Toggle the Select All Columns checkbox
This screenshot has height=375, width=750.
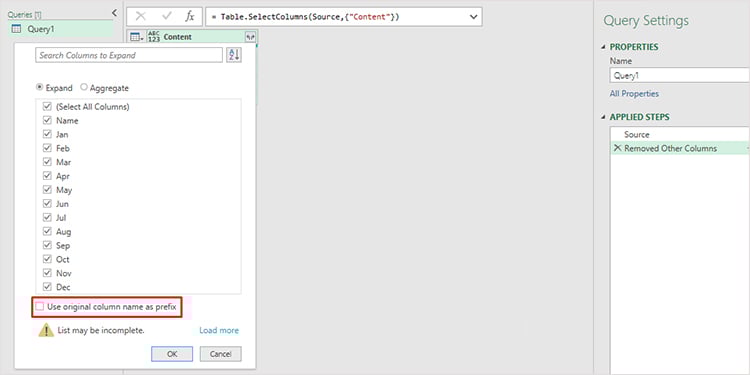tap(47, 107)
